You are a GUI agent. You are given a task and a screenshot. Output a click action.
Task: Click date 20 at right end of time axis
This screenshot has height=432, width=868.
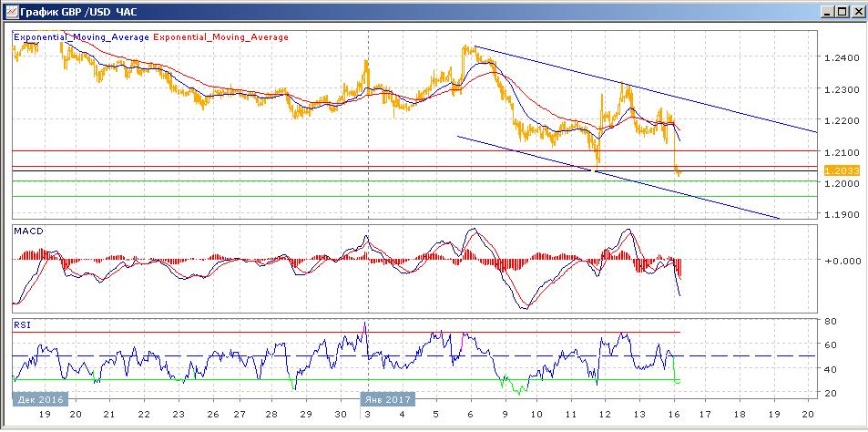[810, 414]
